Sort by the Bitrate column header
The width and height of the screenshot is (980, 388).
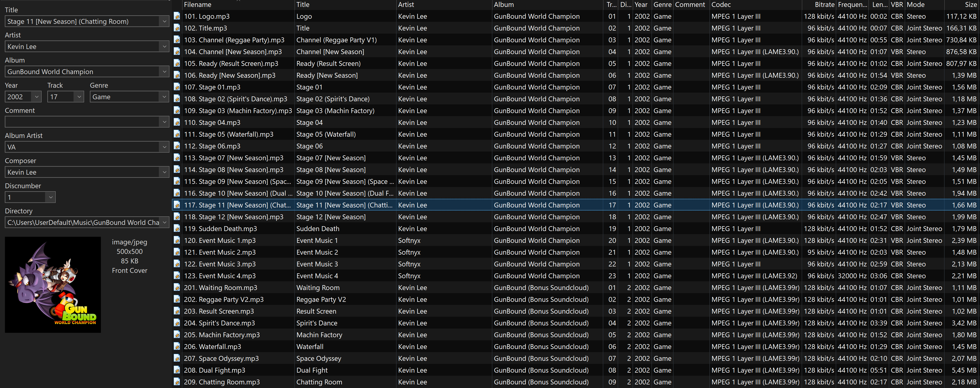tap(824, 5)
